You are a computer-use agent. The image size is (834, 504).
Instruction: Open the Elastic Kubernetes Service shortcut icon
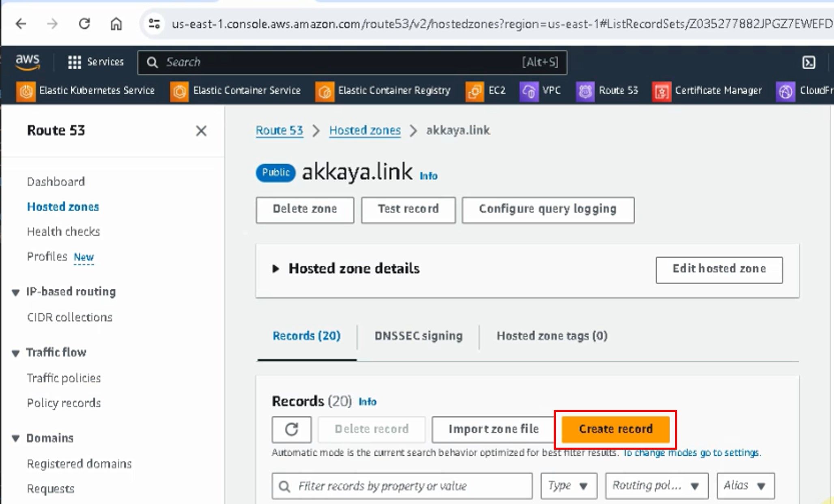pyautogui.click(x=26, y=91)
